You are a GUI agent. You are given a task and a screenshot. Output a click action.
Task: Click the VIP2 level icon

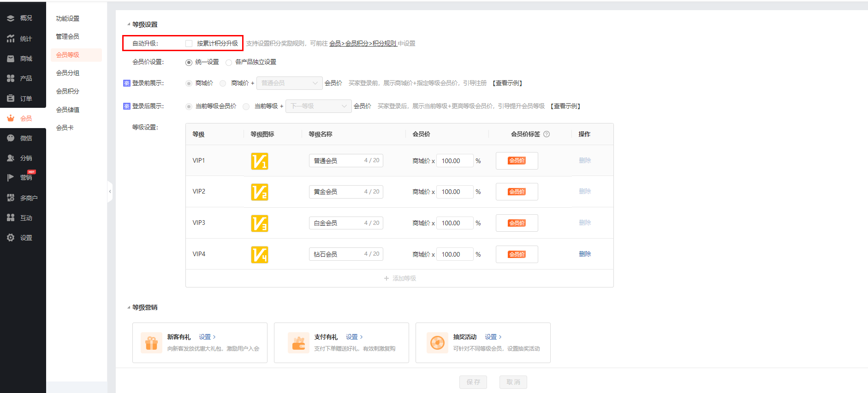click(x=260, y=192)
